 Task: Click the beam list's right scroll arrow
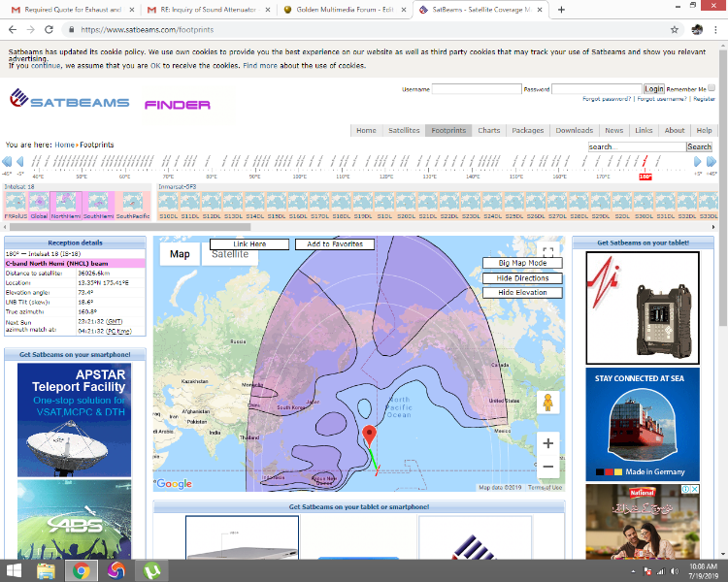point(713,227)
